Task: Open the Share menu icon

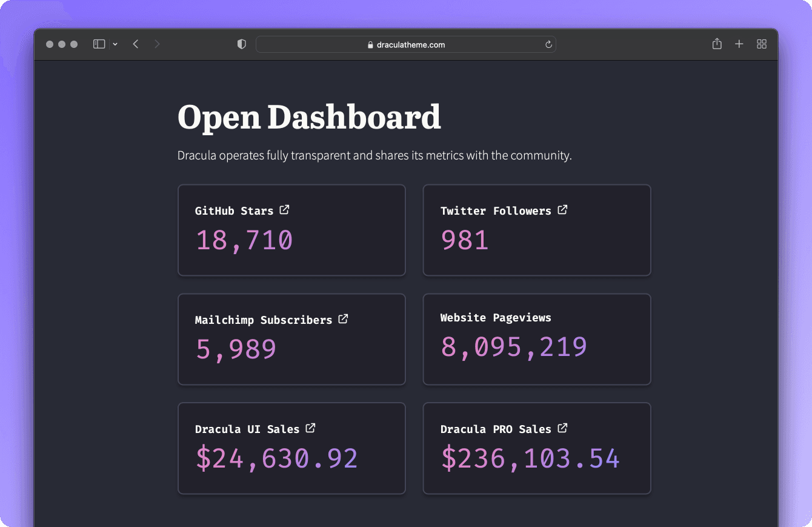Action: tap(717, 44)
